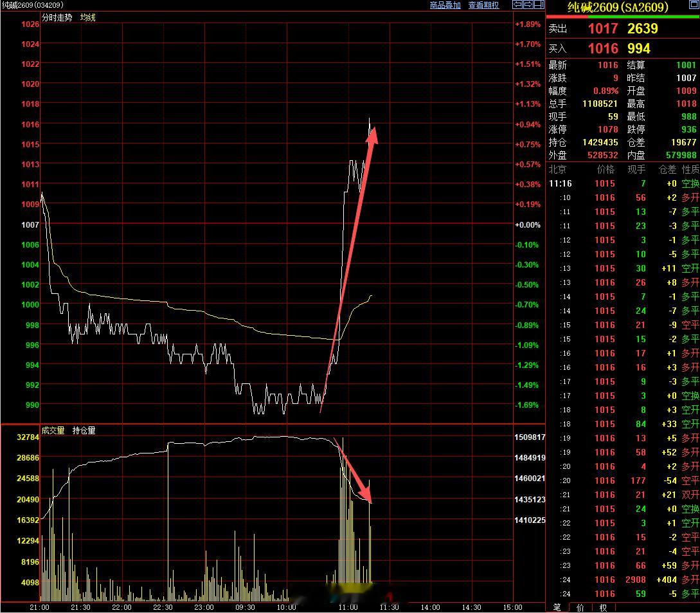Switch to the 笔 tick tab
700x613 pixels.
tap(557, 608)
